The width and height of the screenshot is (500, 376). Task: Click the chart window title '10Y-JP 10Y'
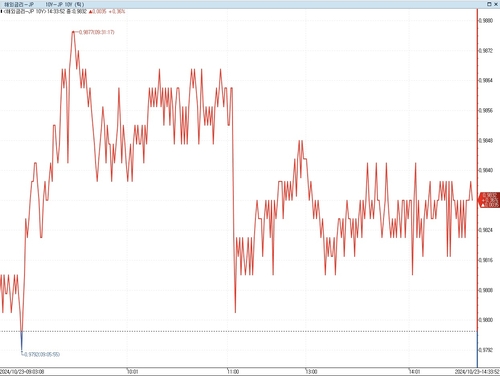pos(65,4)
